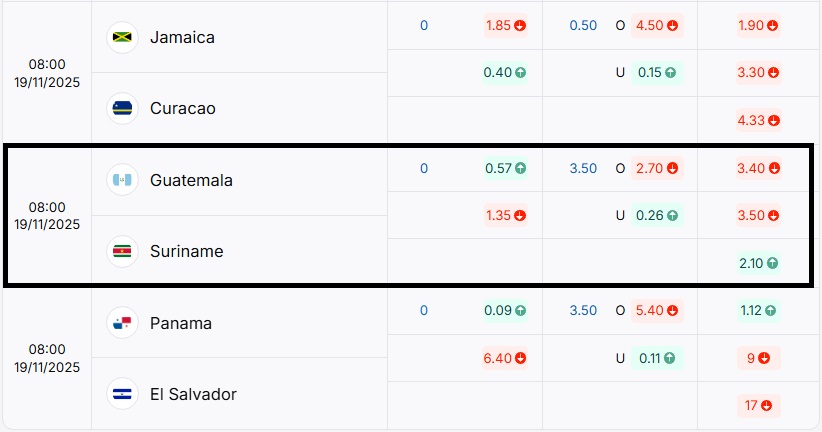Select El Salvador handicap odds 6.40
This screenshot has width=822, height=432.
click(x=505, y=358)
